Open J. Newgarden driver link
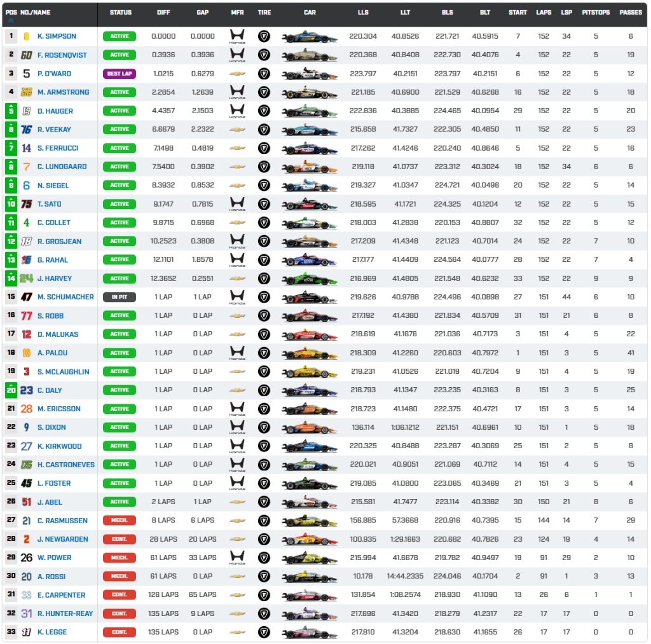 point(63,539)
